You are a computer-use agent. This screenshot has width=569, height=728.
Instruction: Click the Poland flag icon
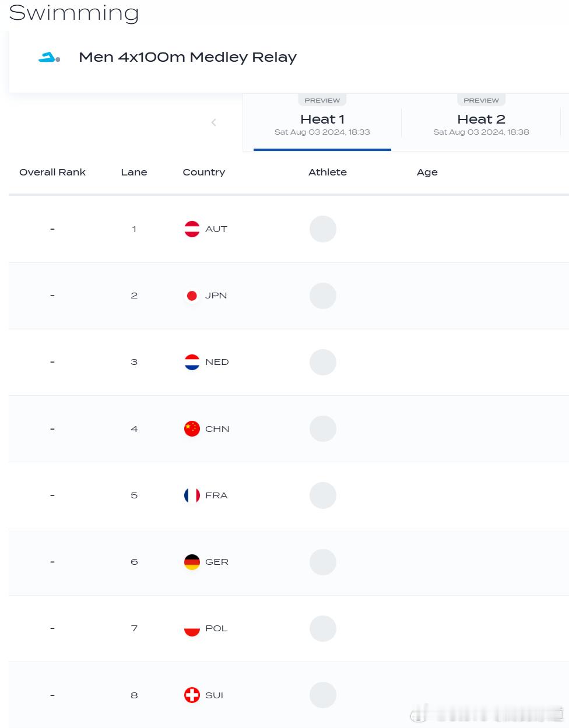(192, 628)
